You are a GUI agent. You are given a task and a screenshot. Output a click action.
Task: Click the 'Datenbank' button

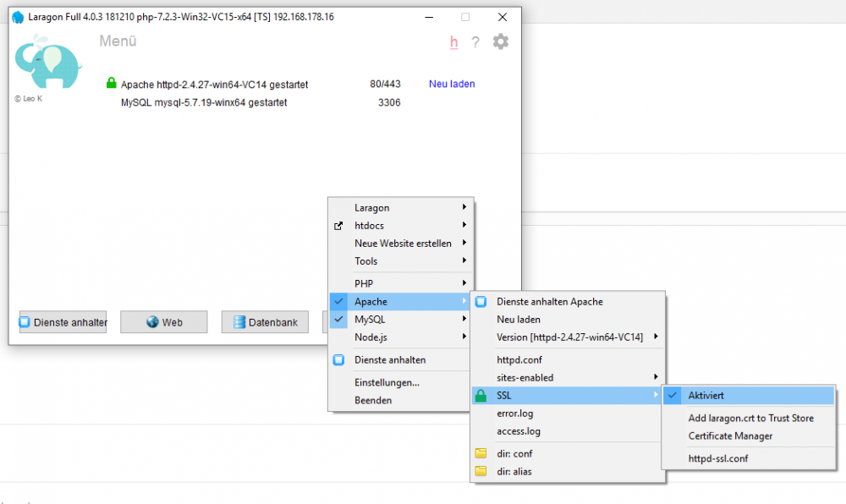click(265, 322)
